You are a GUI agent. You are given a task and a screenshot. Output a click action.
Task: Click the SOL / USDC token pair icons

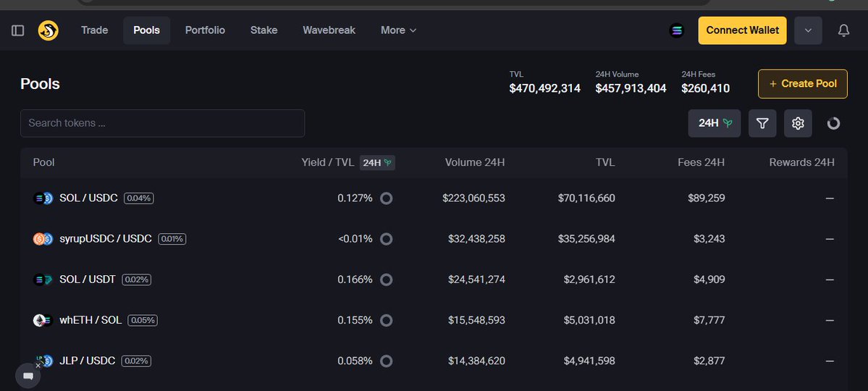point(43,198)
